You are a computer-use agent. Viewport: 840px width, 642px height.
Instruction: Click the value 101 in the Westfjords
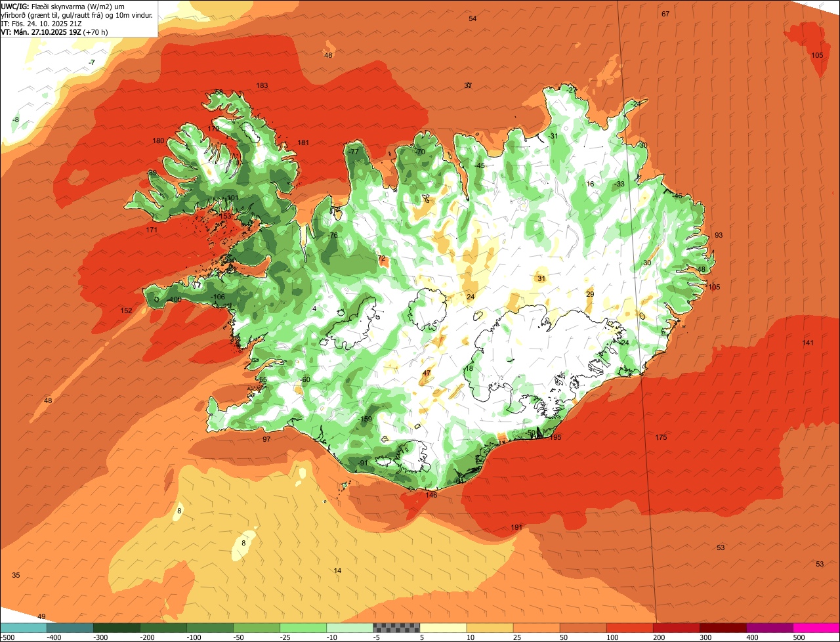tap(232, 198)
